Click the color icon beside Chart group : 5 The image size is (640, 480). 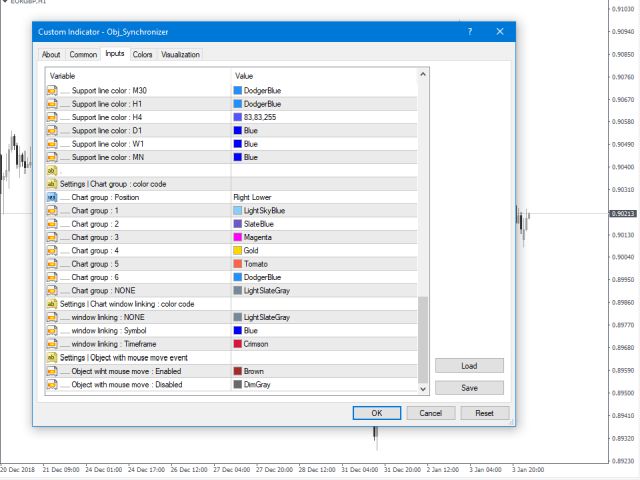click(x=52, y=264)
